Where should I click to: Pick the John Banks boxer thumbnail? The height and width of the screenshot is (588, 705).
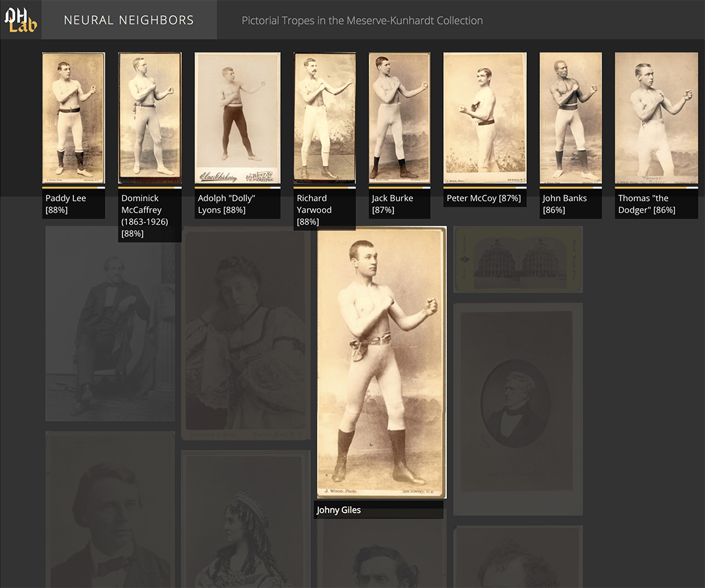tap(570, 118)
